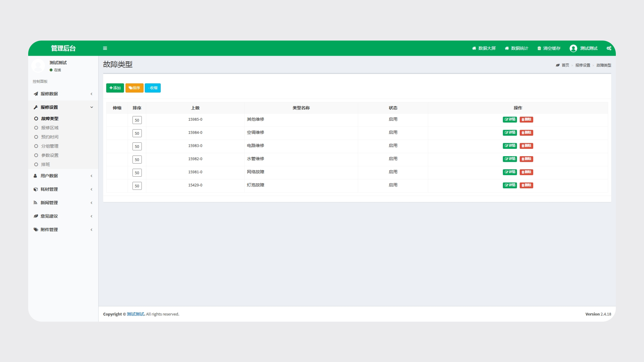Select the 排班 submenu item
The width and height of the screenshot is (644, 362).
pyautogui.click(x=46, y=165)
